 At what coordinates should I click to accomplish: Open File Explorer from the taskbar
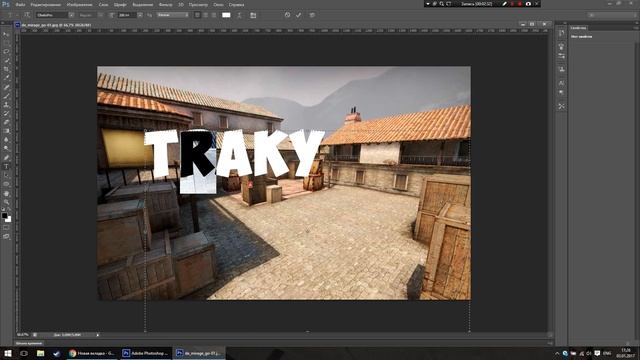40,353
